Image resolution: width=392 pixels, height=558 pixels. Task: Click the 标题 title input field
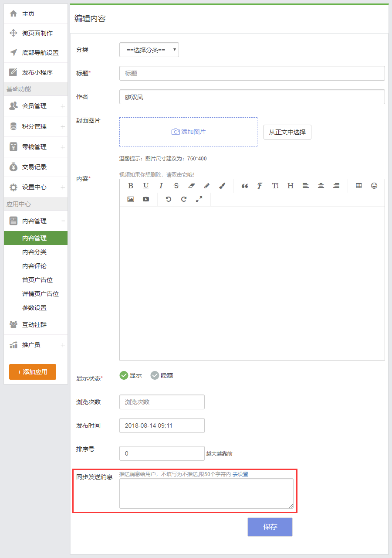[252, 73]
